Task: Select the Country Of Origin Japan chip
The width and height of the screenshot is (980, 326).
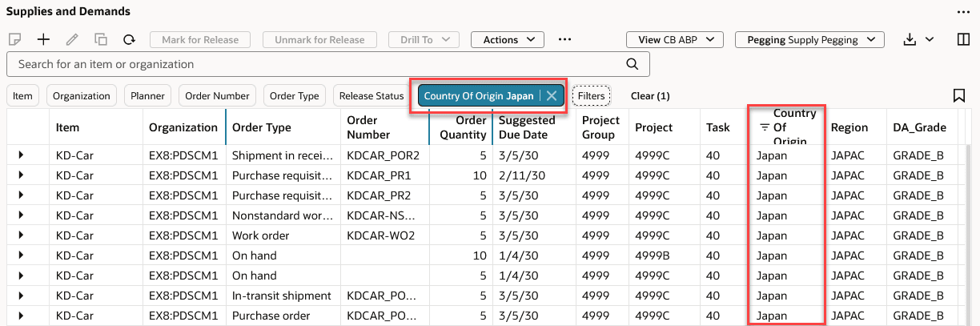Action: click(479, 95)
